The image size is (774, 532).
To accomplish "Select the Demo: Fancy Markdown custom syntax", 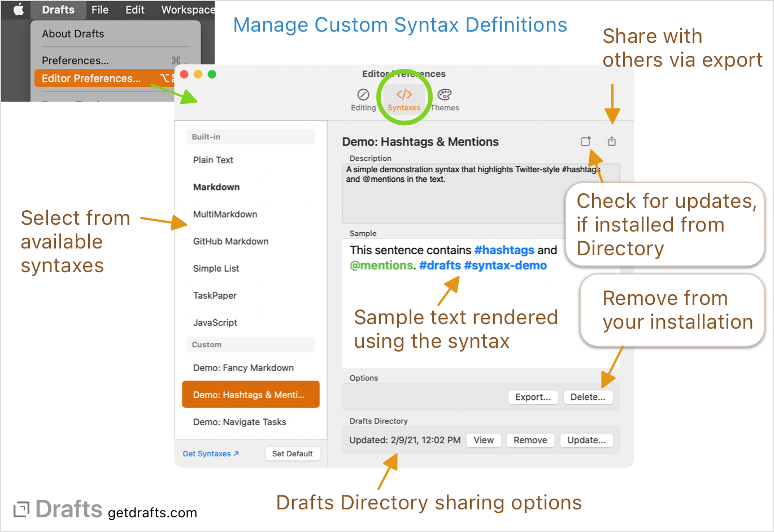I will pos(242,368).
